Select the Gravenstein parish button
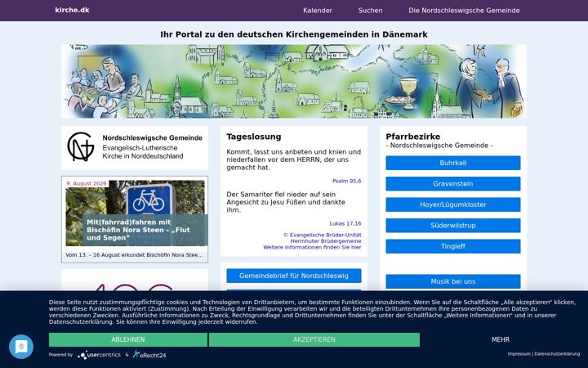 453,184
